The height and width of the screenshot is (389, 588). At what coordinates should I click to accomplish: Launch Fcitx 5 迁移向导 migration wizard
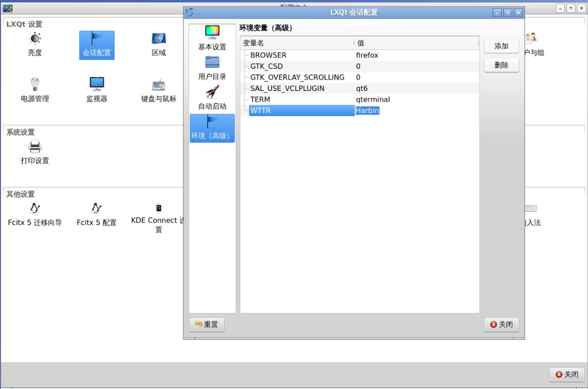(35, 215)
